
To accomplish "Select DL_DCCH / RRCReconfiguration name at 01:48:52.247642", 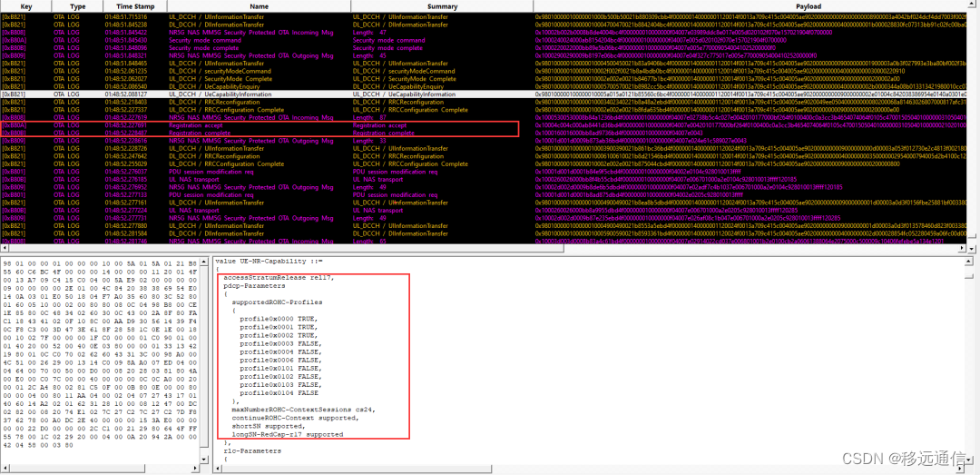I will [212, 156].
